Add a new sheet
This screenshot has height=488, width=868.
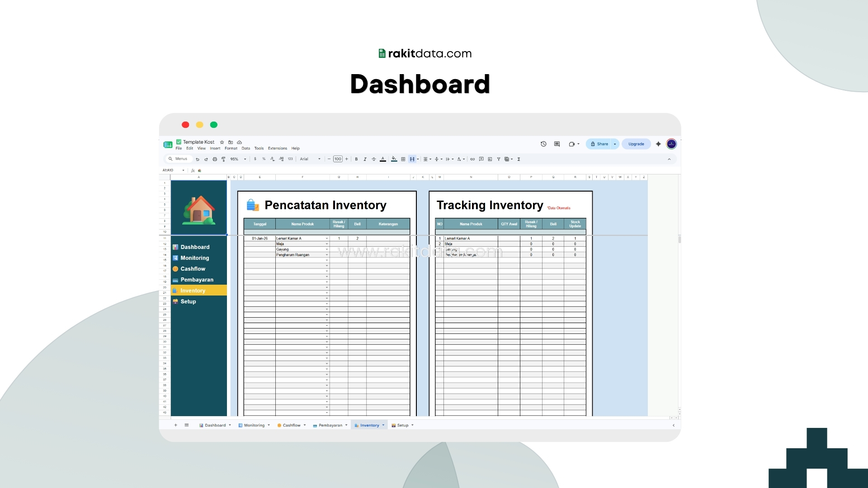[x=176, y=425]
